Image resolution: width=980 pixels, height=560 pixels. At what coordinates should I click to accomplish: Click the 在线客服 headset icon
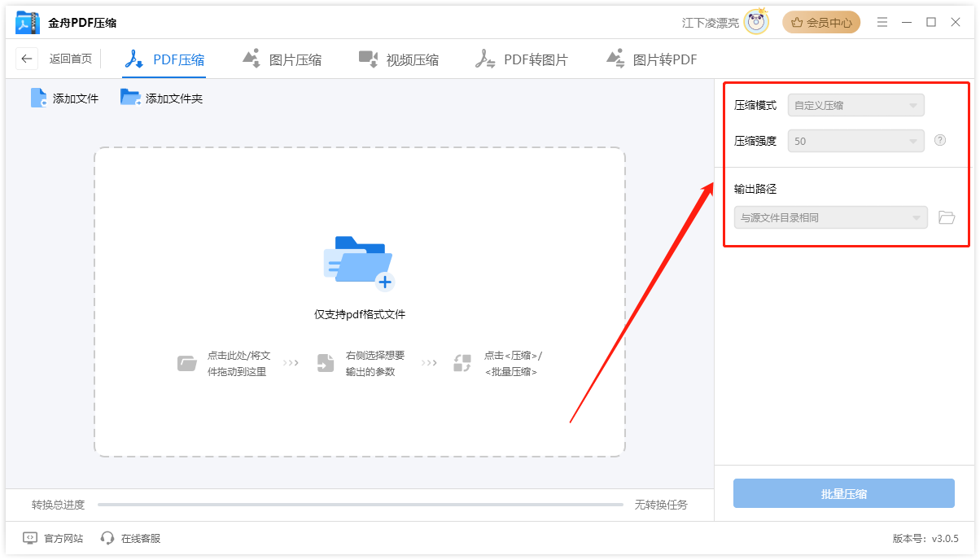[107, 537]
